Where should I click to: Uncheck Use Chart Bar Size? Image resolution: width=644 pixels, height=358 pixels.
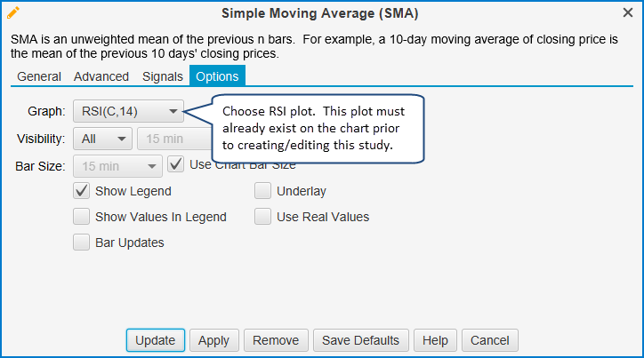(x=175, y=164)
